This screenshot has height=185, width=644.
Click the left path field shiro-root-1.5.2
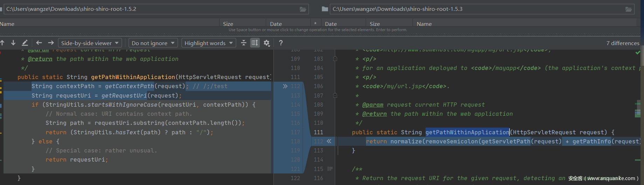coord(151,9)
